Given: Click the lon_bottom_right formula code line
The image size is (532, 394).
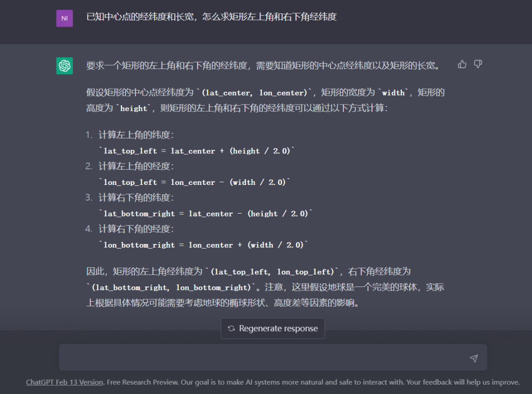Looking at the screenshot, I should 203,245.
